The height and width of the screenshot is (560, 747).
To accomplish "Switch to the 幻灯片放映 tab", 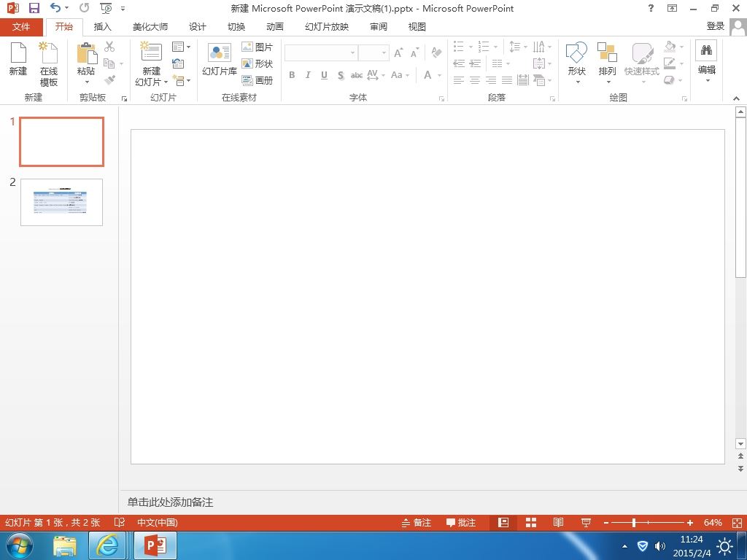I will (x=327, y=27).
